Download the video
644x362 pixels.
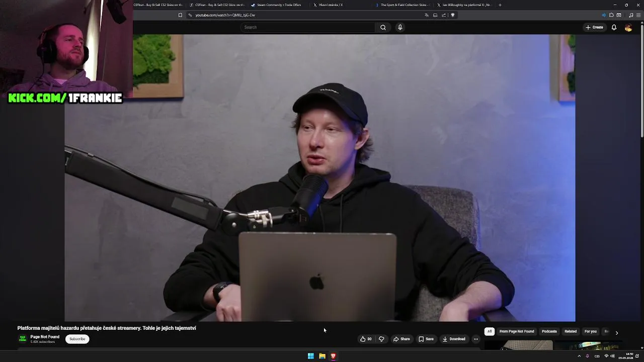[454, 339]
